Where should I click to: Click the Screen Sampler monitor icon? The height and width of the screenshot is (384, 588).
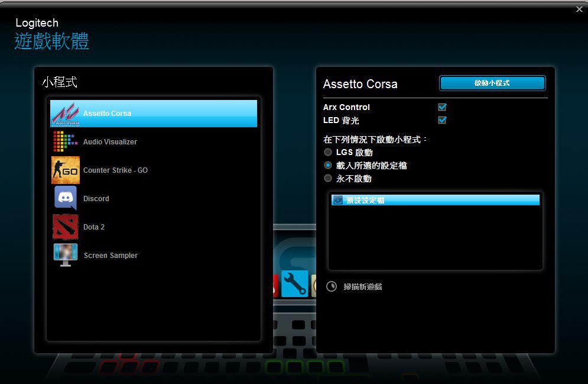click(x=65, y=255)
